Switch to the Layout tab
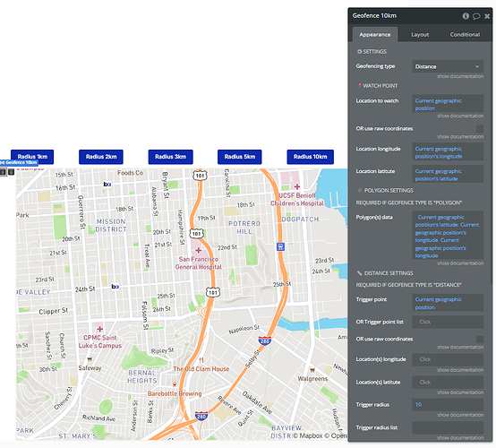The image size is (496, 448). (420, 35)
